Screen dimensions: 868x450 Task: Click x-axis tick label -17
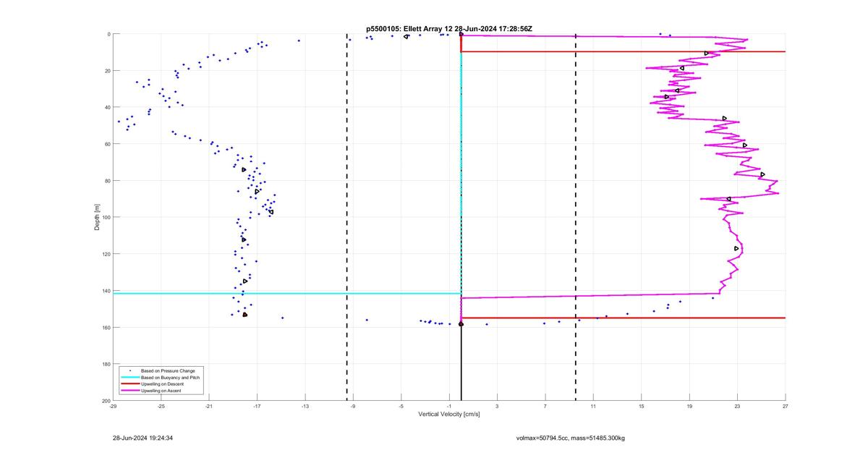(257, 406)
